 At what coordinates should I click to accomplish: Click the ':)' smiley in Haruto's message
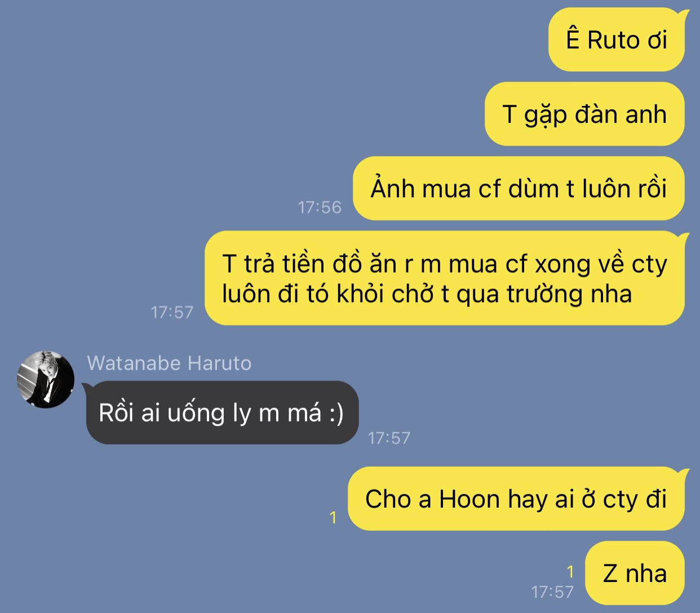[335, 413]
